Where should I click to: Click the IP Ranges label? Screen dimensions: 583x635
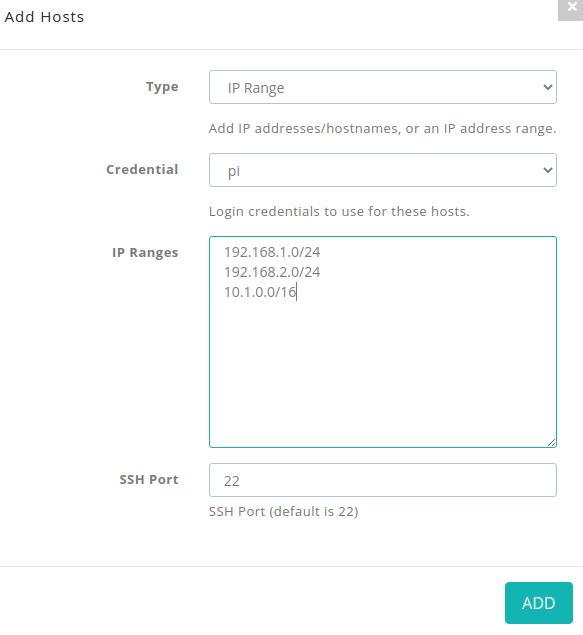(x=145, y=253)
